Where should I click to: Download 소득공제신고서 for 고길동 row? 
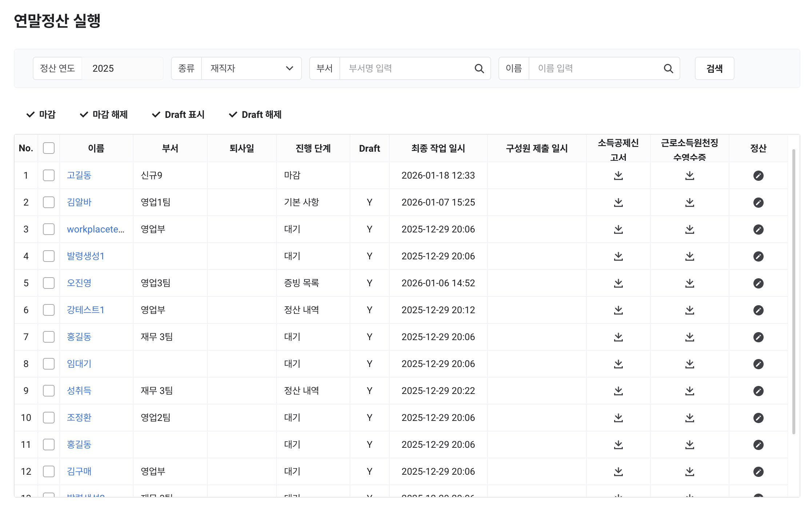[618, 176]
